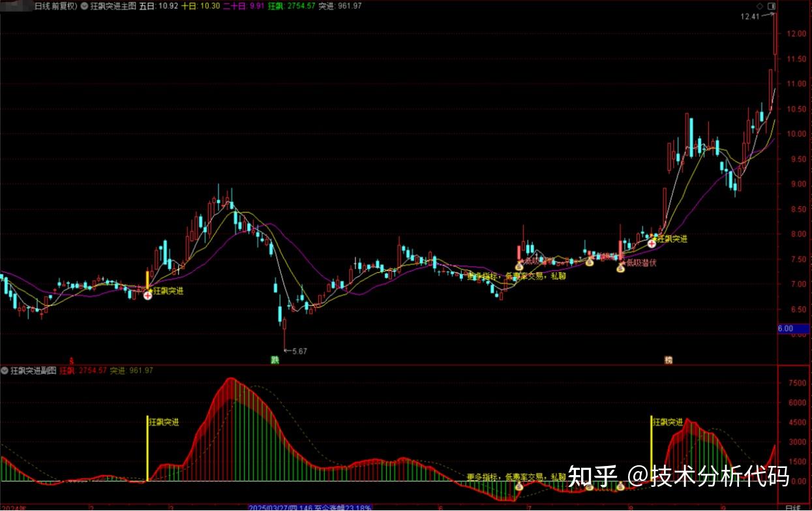Click the 12.00 value on the price axis
The image size is (812, 511).
point(796,34)
